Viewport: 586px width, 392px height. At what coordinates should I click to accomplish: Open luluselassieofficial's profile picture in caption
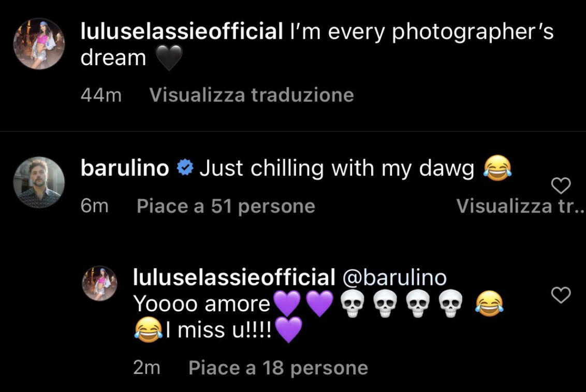click(x=39, y=43)
